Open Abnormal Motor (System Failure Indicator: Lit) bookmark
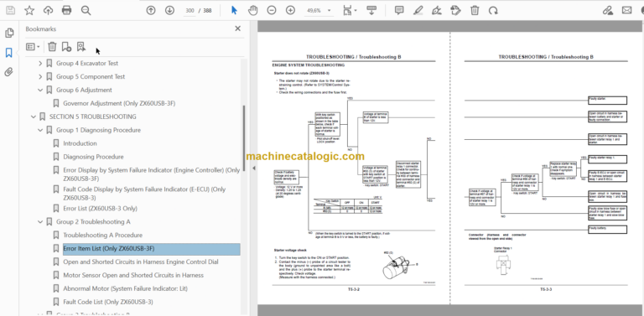 (125, 288)
